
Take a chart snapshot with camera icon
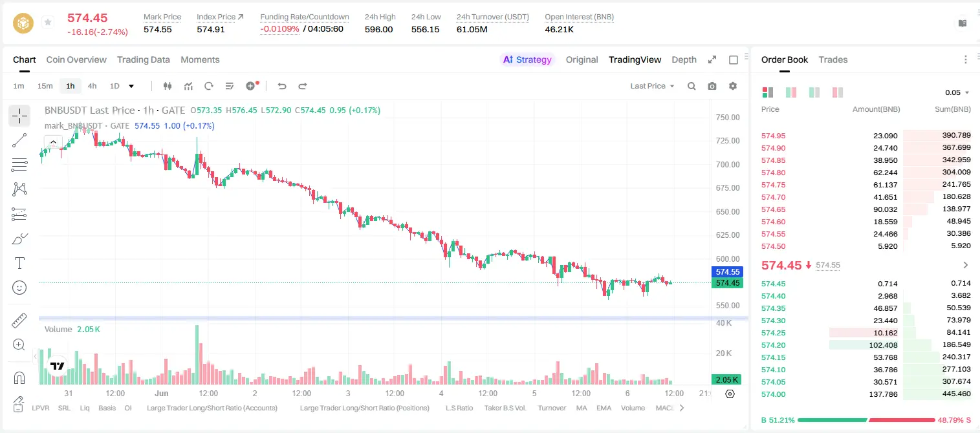point(712,86)
